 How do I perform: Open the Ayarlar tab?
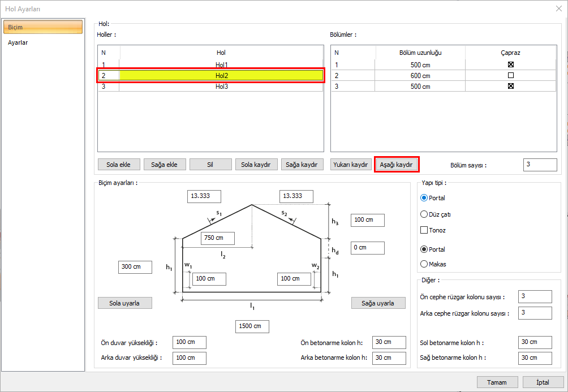coord(18,42)
